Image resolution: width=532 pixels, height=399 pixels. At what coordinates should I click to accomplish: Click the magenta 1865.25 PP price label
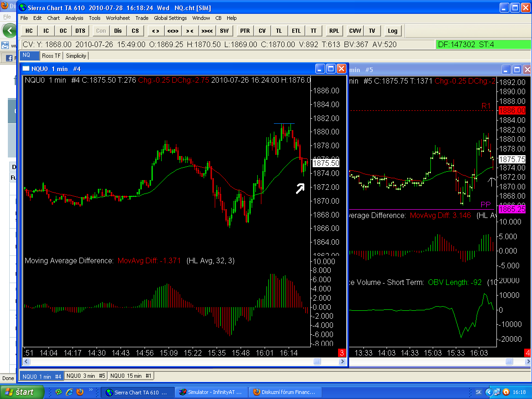tap(512, 209)
